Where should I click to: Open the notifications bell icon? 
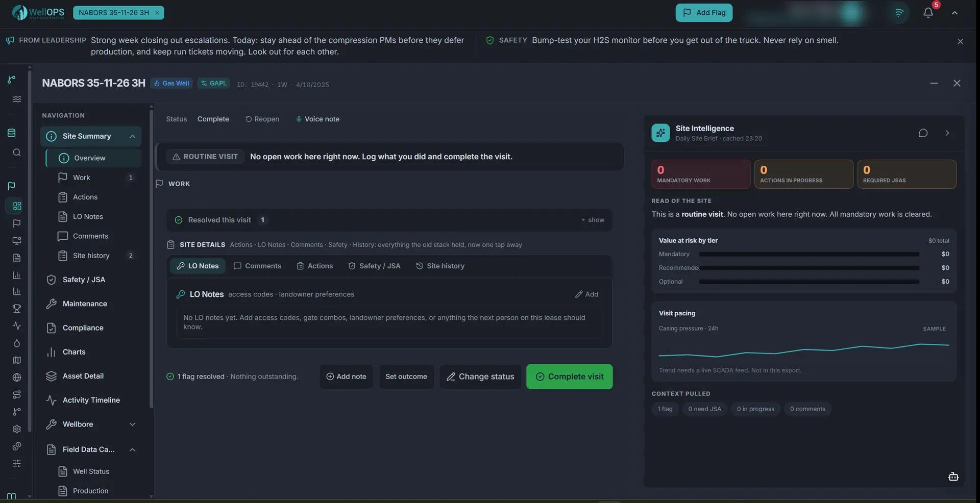[928, 13]
